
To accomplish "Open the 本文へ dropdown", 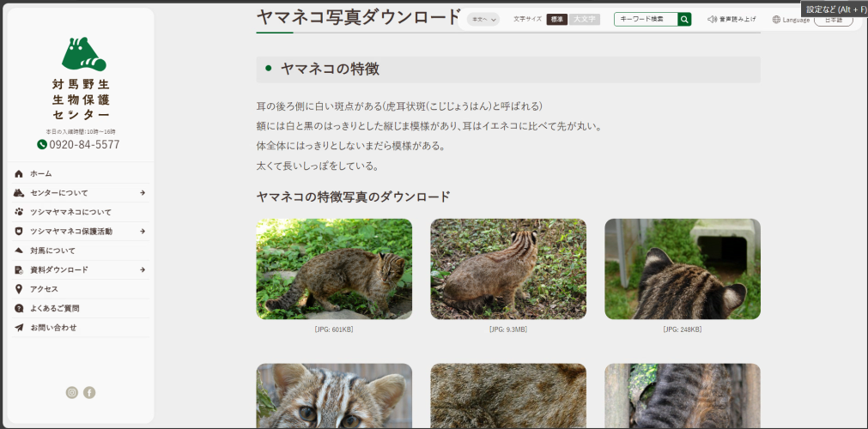I will click(x=483, y=19).
